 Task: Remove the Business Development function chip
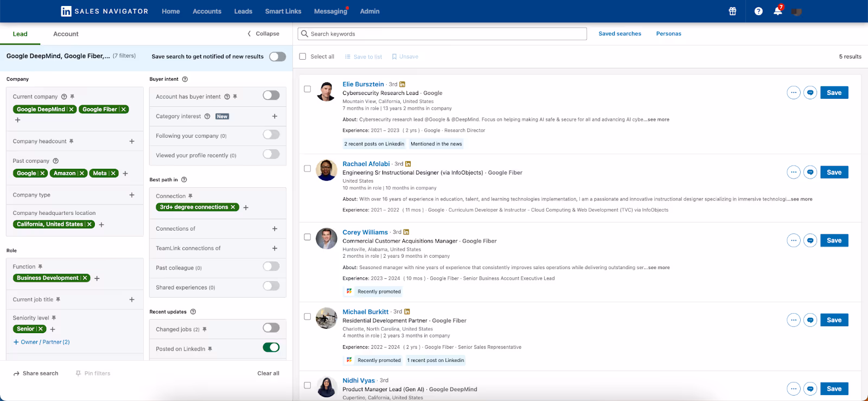click(x=85, y=278)
